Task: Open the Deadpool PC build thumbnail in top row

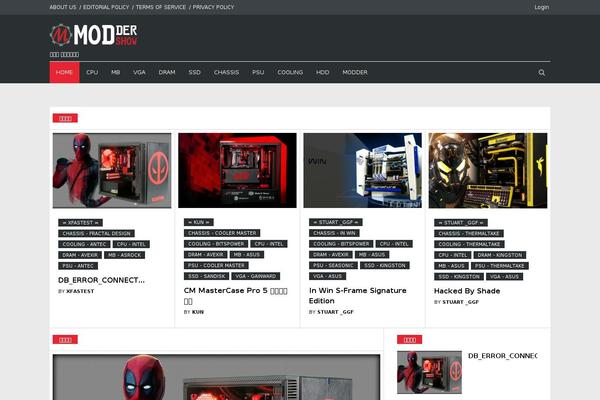Action: point(112,170)
